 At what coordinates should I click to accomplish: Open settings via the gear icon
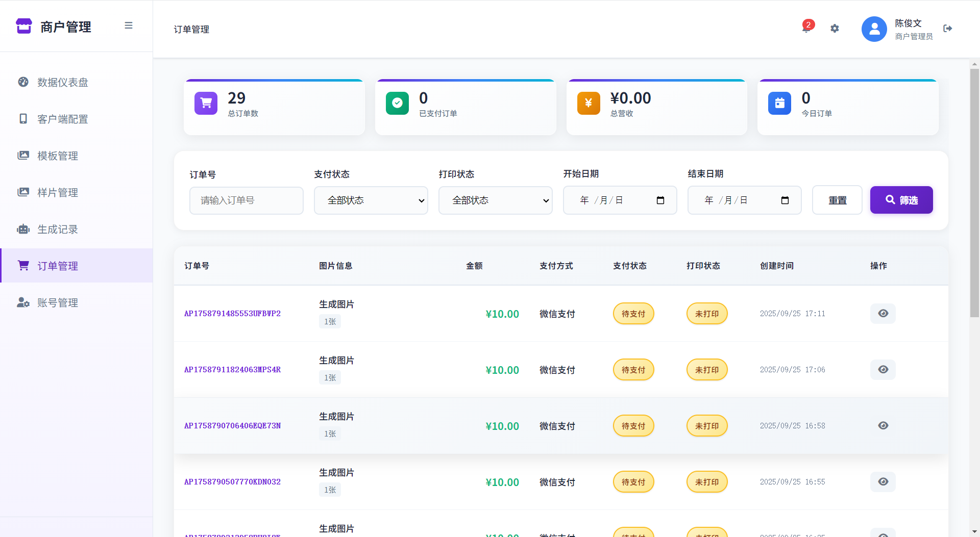coord(835,29)
